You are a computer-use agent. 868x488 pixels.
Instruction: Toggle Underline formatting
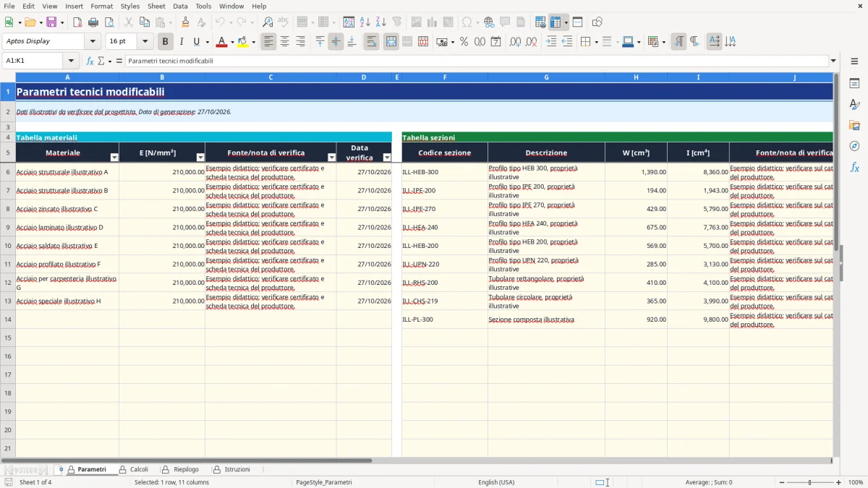196,42
